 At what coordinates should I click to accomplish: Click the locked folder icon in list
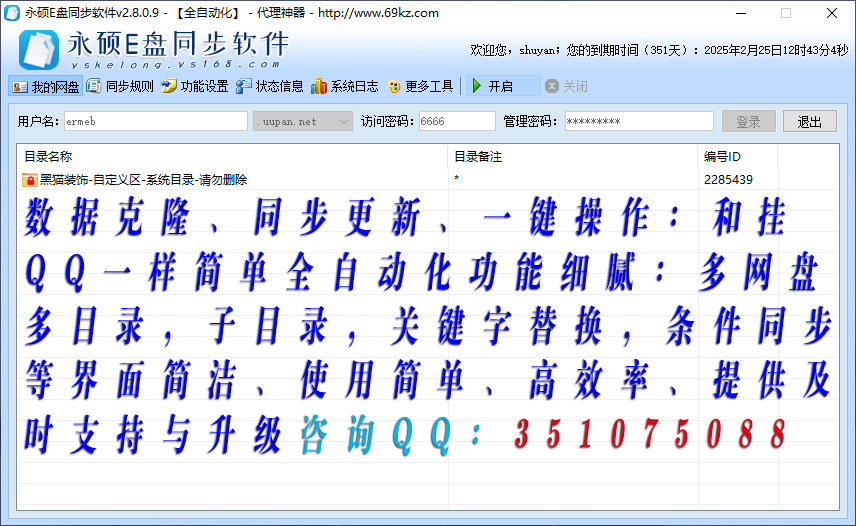(29, 180)
